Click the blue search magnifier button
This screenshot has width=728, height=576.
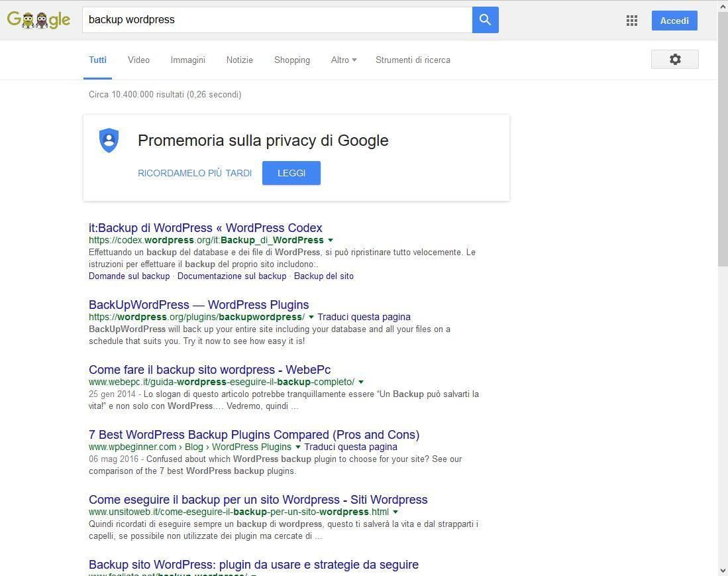click(x=485, y=20)
